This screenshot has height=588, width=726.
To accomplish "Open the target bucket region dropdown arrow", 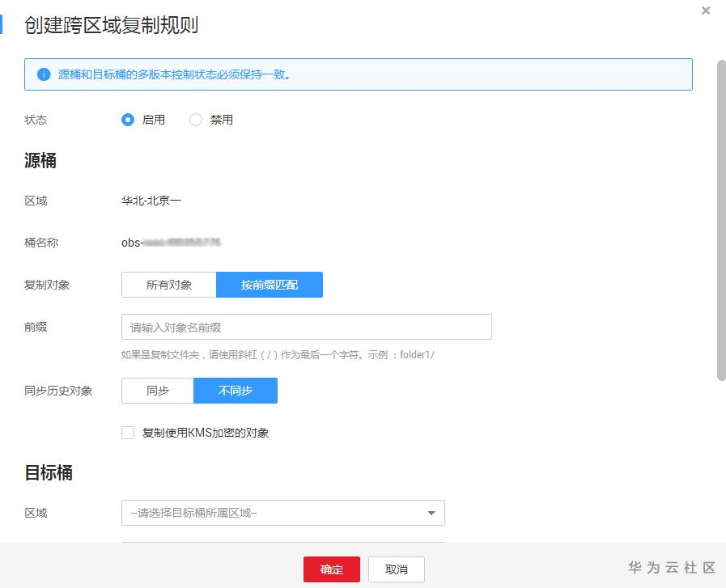I will (432, 512).
